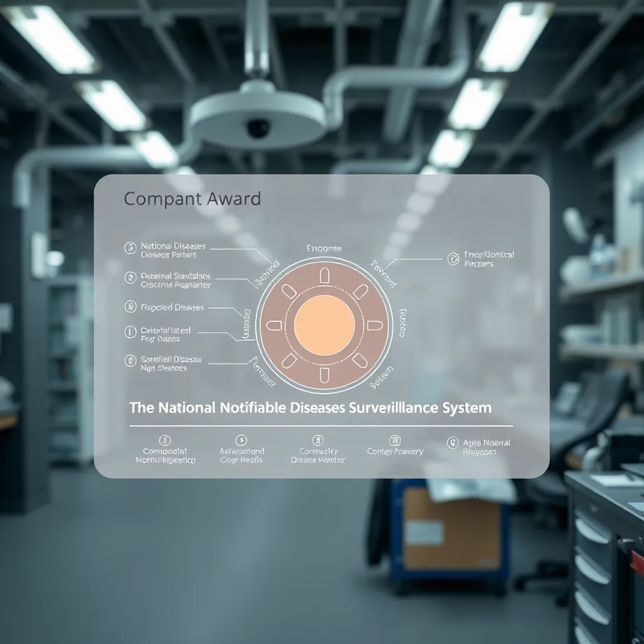
Task: Switch to the Compant Award header tab
Action: point(193,199)
